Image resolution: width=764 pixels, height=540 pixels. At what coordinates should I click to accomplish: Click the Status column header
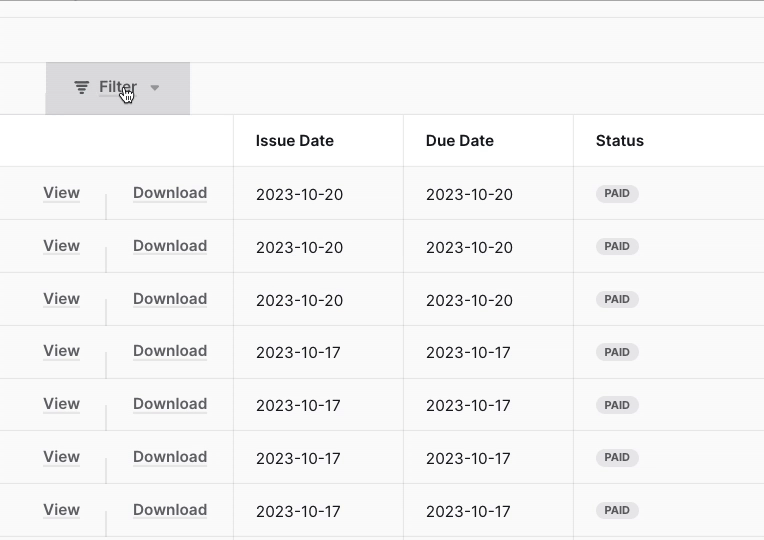[620, 141]
